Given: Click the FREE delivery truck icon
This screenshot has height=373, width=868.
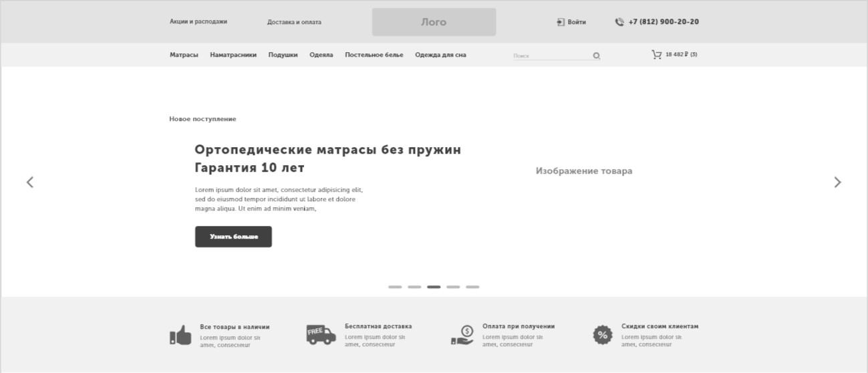Looking at the screenshot, I should coord(321,334).
